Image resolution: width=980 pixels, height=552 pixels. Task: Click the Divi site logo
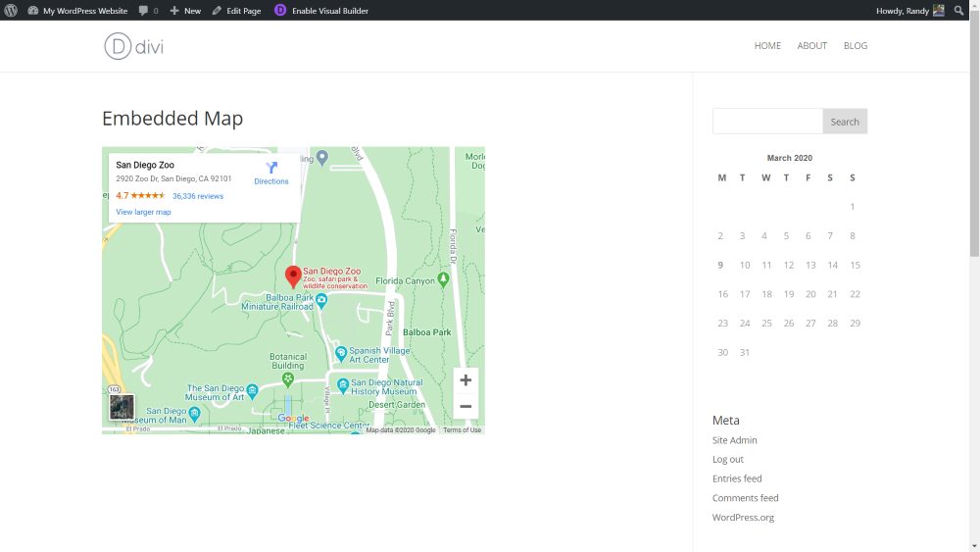pyautogui.click(x=133, y=46)
